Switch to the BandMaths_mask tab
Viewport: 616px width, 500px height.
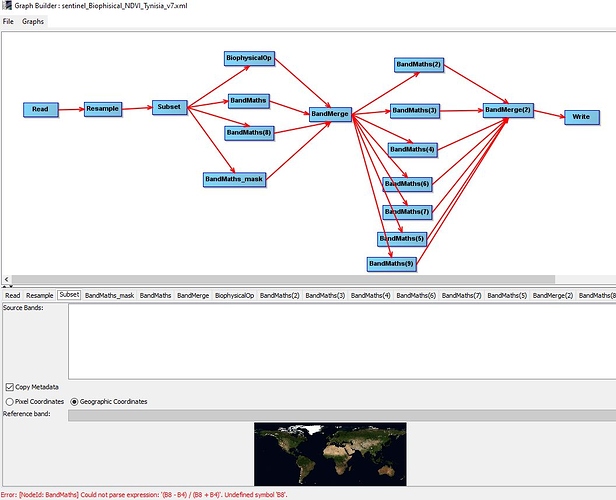pyautogui.click(x=110, y=295)
